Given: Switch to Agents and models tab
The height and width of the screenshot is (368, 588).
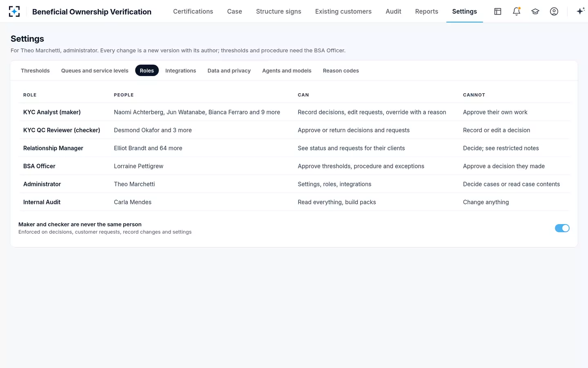Looking at the screenshot, I should [x=287, y=71].
